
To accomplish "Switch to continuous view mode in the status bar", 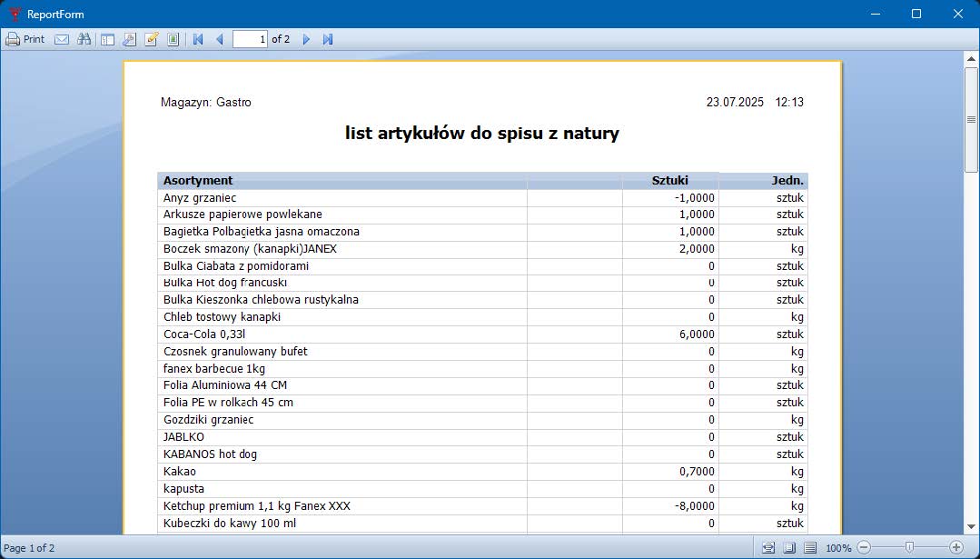I will [809, 548].
